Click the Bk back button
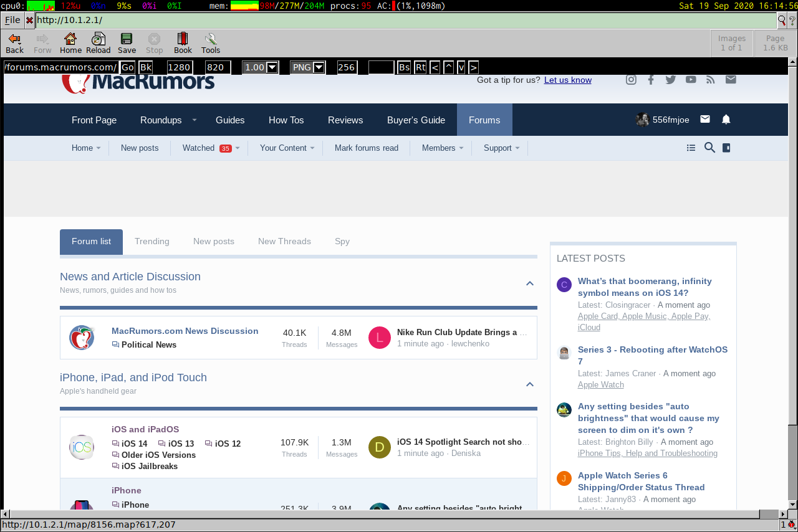The image size is (798, 532). 145,67
